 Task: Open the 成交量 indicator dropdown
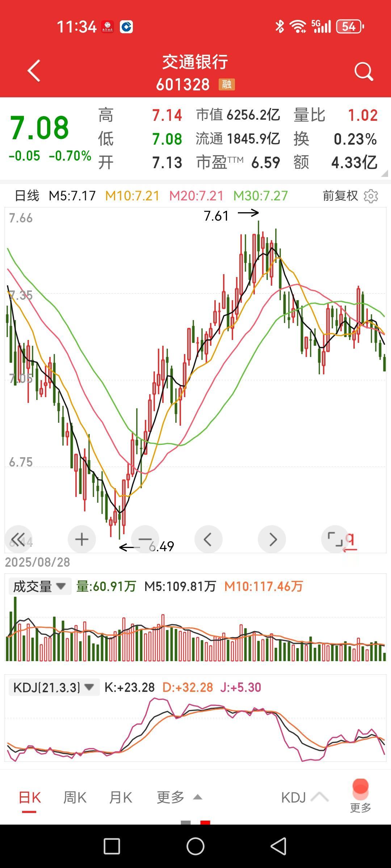pos(40,586)
